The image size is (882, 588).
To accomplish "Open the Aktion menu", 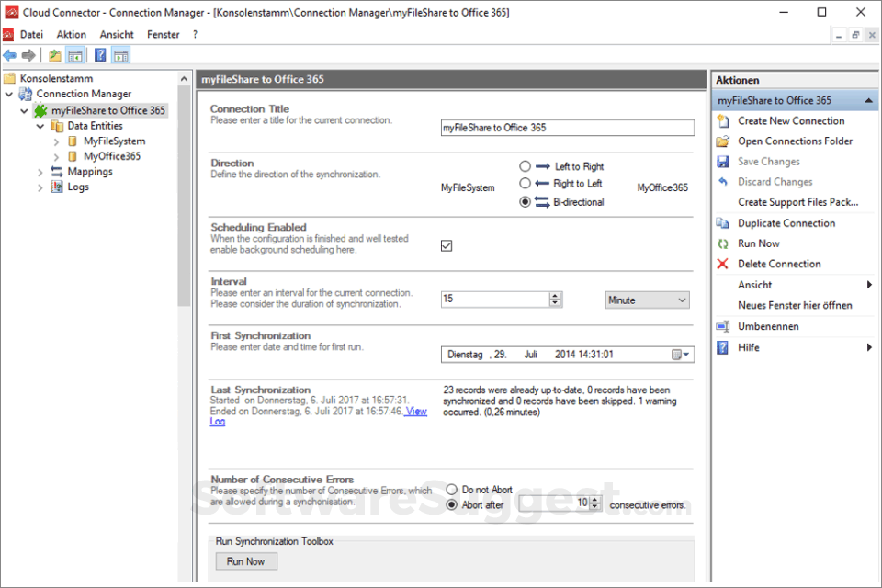I will tap(71, 34).
